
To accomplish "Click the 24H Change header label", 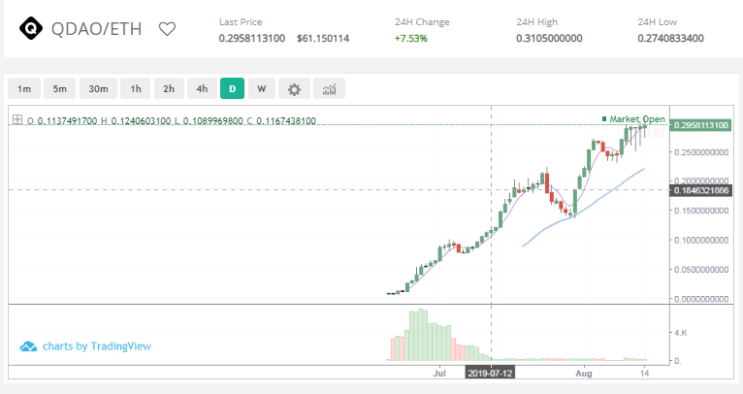I will pyautogui.click(x=422, y=22).
